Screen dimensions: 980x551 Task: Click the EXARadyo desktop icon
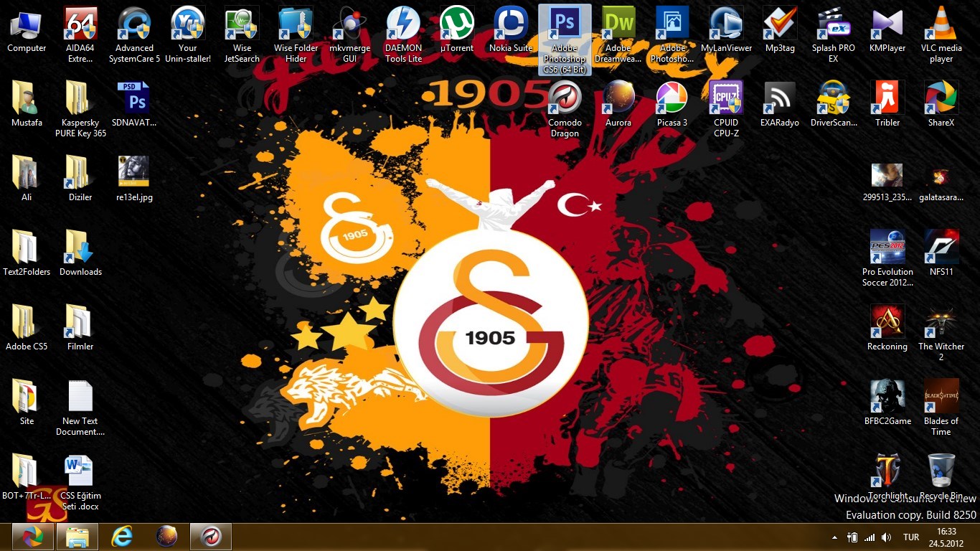(780, 105)
